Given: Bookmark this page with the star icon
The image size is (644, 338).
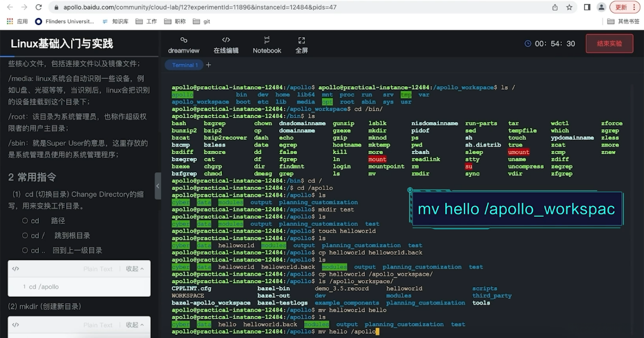Looking at the screenshot, I should click(x=569, y=7).
